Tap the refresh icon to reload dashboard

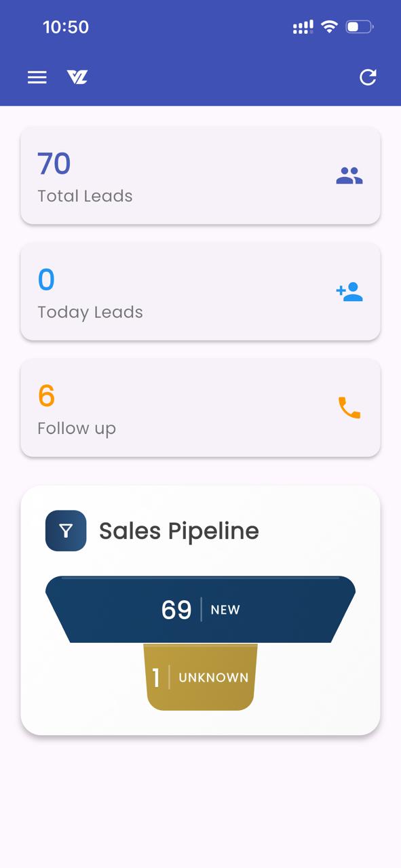368,77
